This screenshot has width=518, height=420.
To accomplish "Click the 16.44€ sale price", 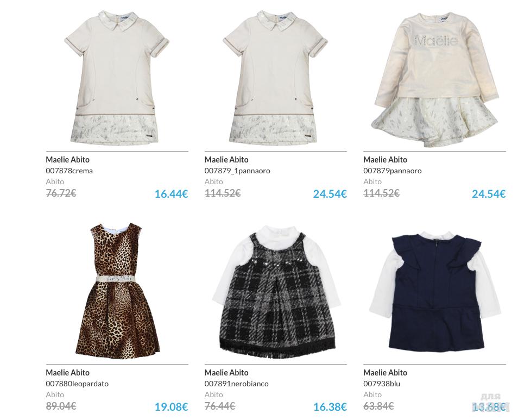I will (171, 194).
